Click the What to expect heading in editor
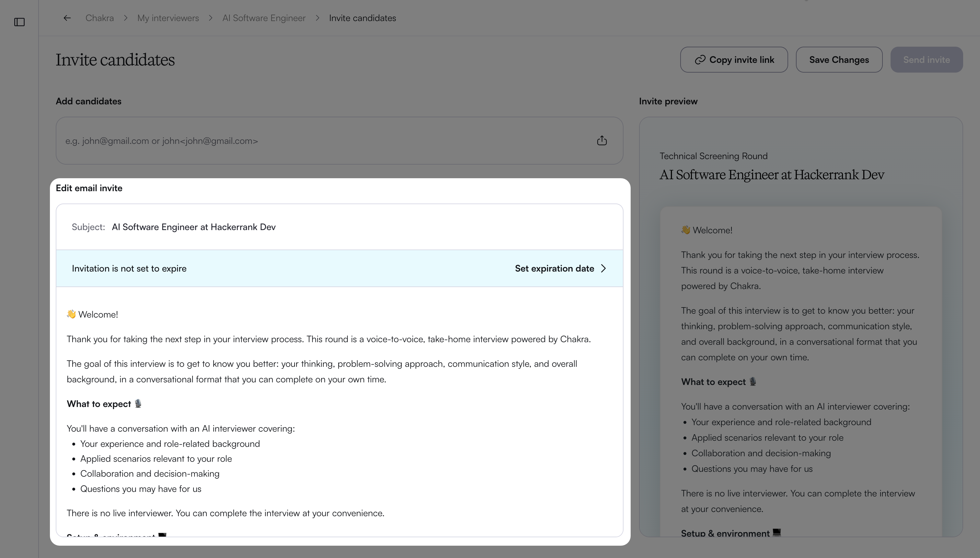Viewport: 980px width, 558px height. click(104, 403)
